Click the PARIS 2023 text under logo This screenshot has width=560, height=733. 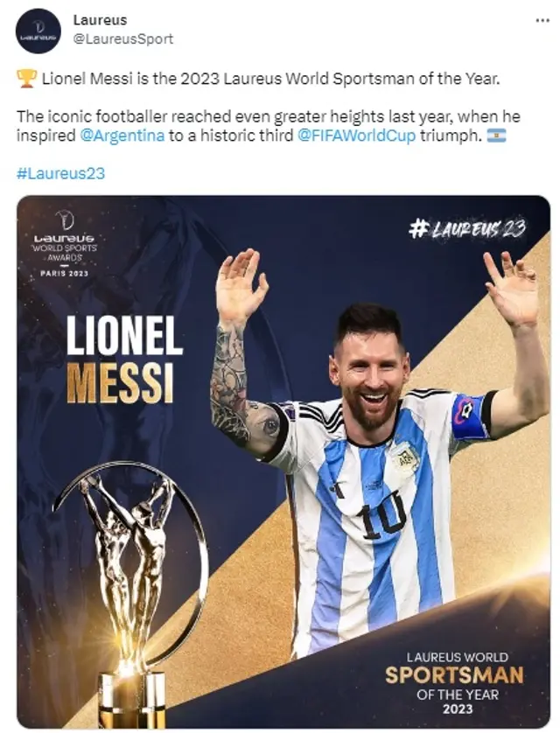[x=65, y=274]
